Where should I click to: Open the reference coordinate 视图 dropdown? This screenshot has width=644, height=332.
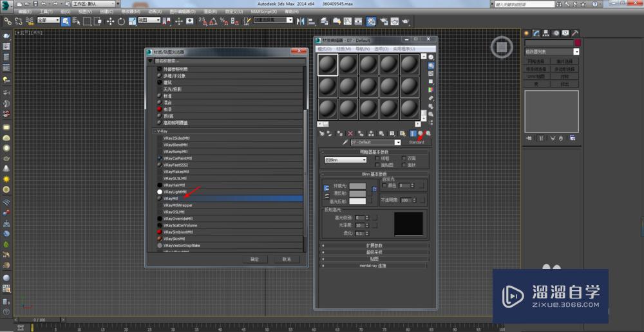pos(149,20)
